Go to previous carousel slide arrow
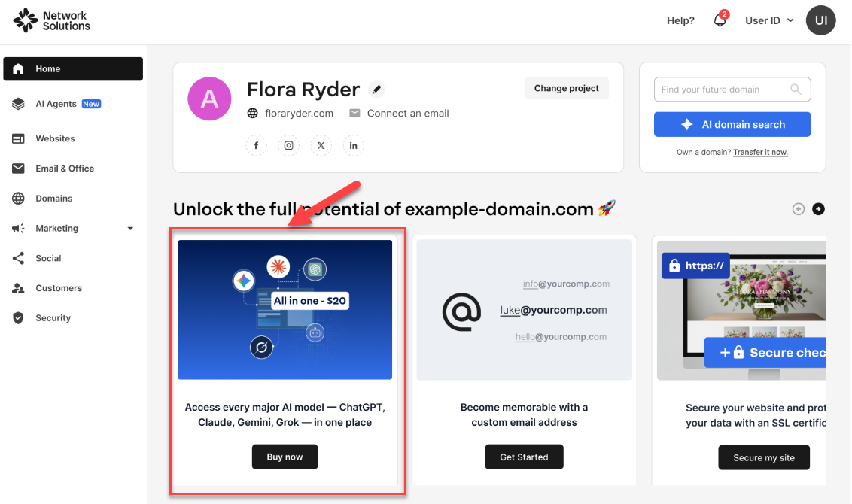852x504 pixels. pos(799,209)
